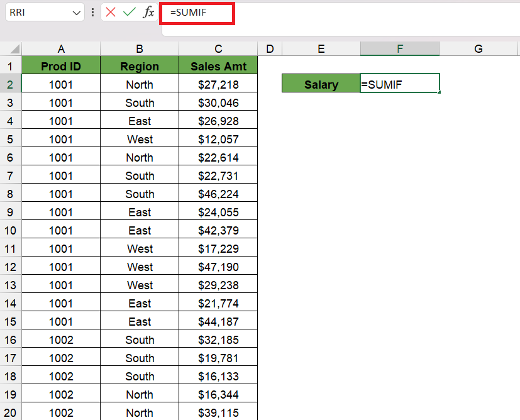Confirm the formula with the checkmark icon
Image resolution: width=520 pixels, height=420 pixels.
(130, 13)
